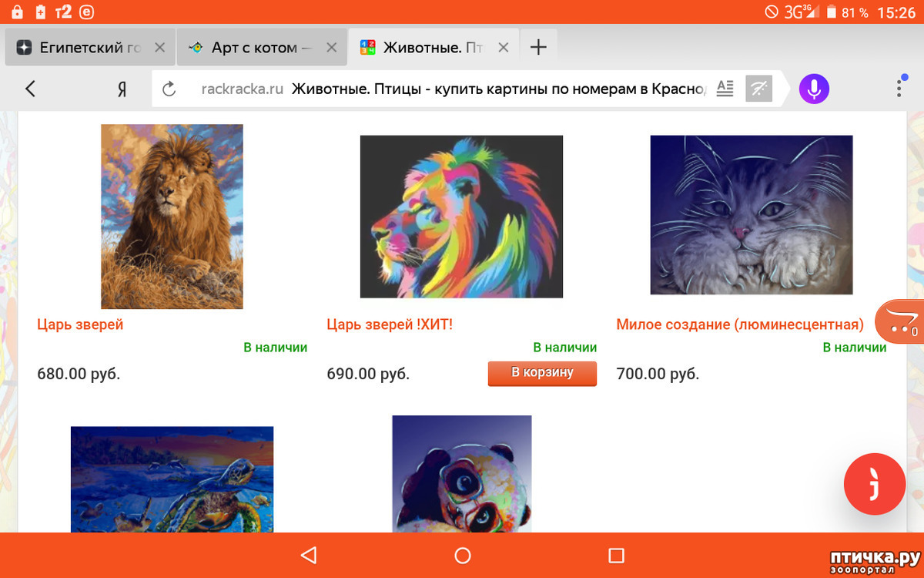Tap the Android recent apps square
This screenshot has height=578, width=924.
point(615,555)
